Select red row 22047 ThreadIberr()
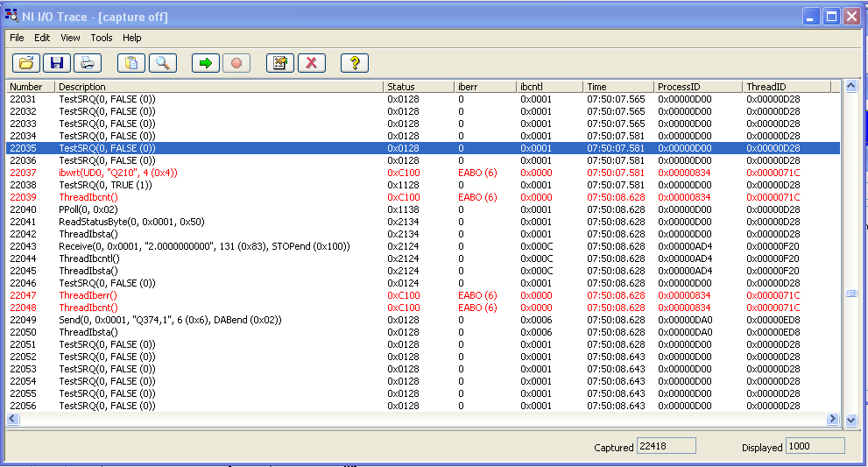Viewport: 868px width, 467px height. click(x=423, y=295)
